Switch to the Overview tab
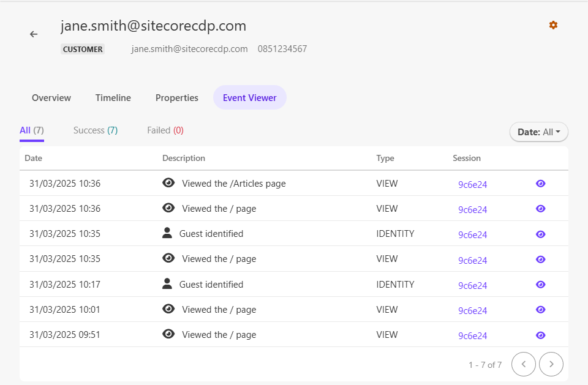 click(51, 98)
